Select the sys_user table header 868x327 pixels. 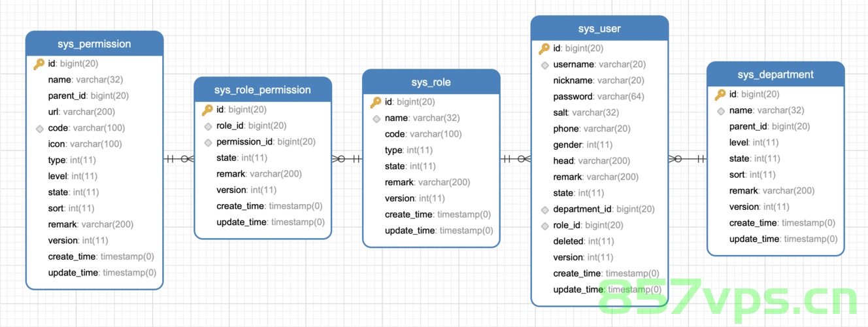tap(599, 29)
